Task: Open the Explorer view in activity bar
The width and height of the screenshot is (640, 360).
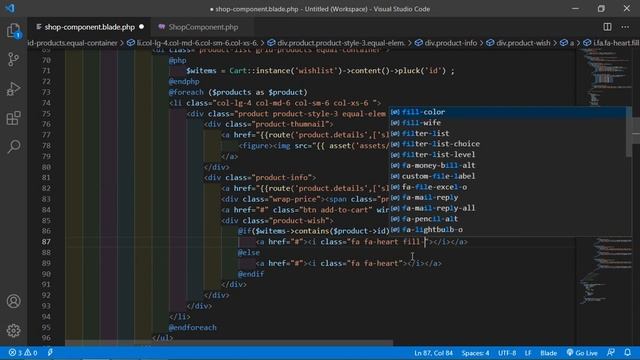Action: [x=13, y=31]
